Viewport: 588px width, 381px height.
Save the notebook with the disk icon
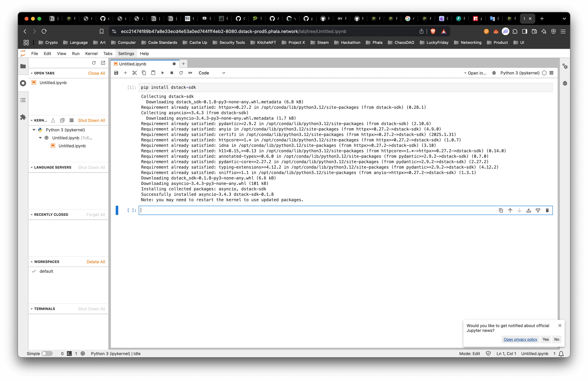(116, 73)
